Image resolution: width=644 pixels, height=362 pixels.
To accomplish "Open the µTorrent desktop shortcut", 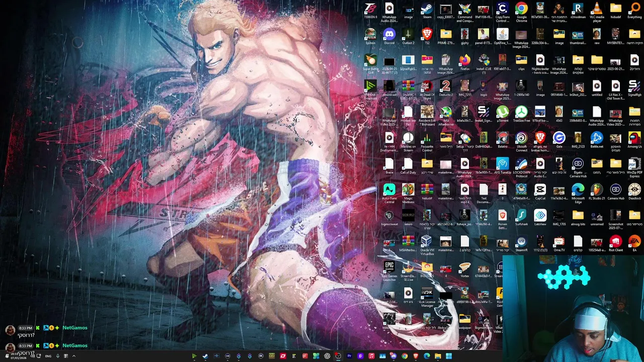I will coord(502,115).
